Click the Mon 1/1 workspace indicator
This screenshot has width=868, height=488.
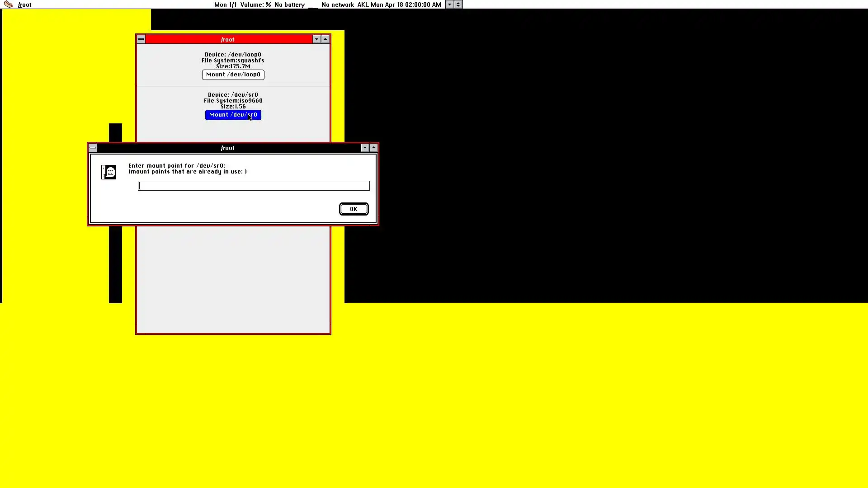[x=225, y=5]
